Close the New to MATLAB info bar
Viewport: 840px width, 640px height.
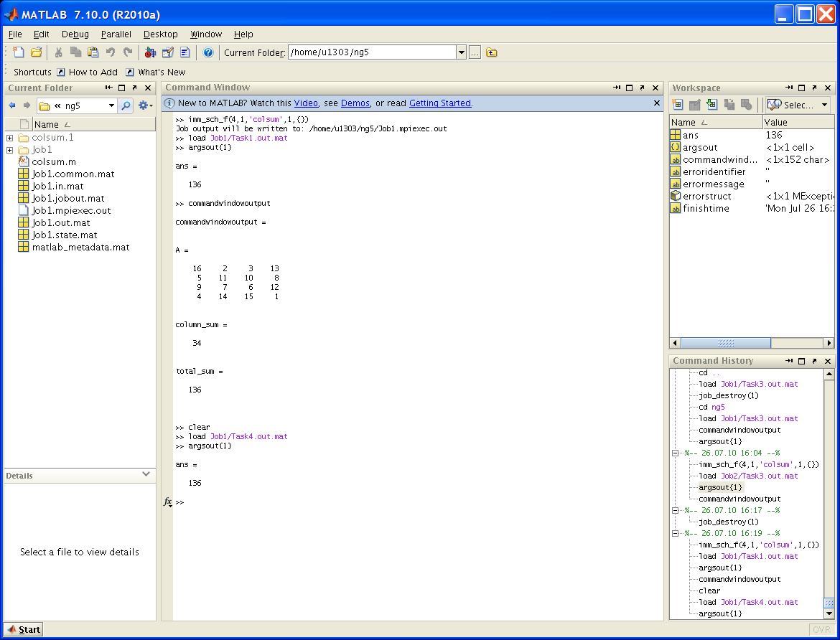[657, 103]
